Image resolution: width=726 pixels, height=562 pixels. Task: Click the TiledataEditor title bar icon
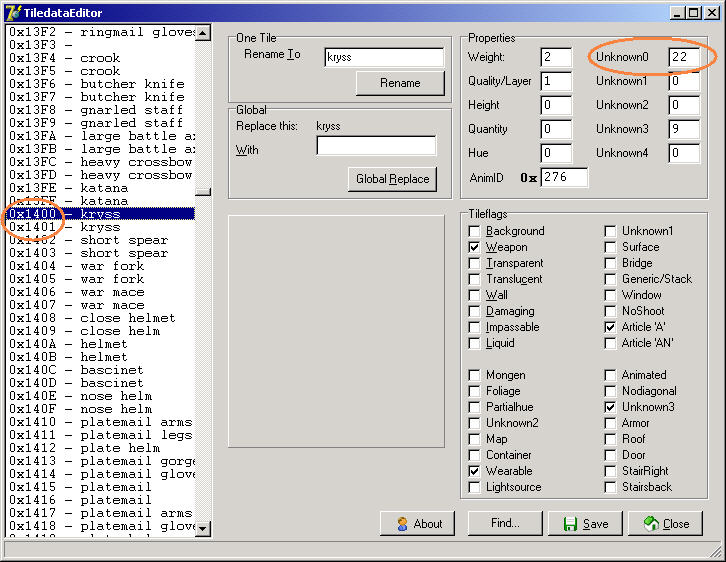coord(13,12)
